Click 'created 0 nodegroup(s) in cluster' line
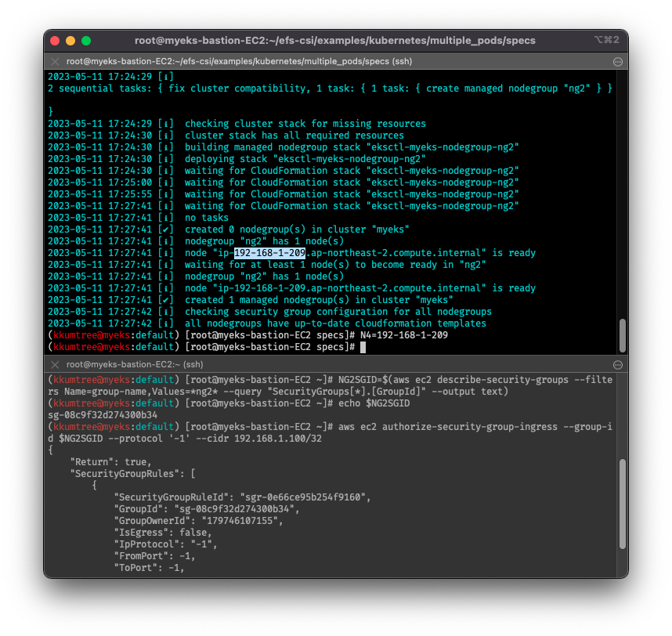The width and height of the screenshot is (672, 636). click(x=229, y=229)
